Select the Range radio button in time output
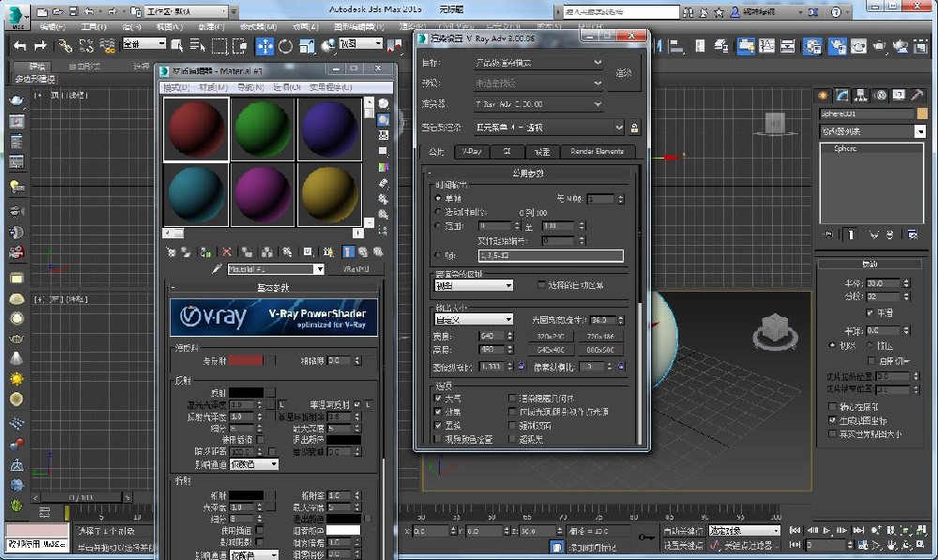The width and height of the screenshot is (938, 560). coord(438,225)
